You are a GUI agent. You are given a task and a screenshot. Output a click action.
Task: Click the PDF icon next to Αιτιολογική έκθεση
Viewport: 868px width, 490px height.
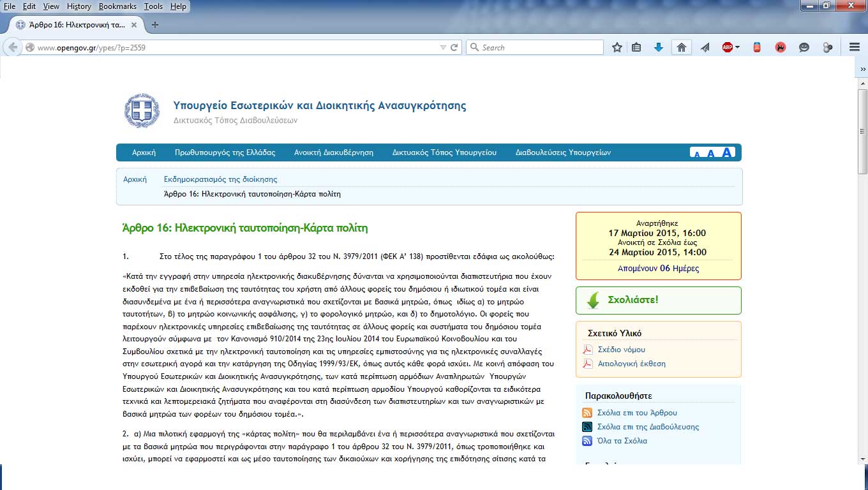(588, 364)
